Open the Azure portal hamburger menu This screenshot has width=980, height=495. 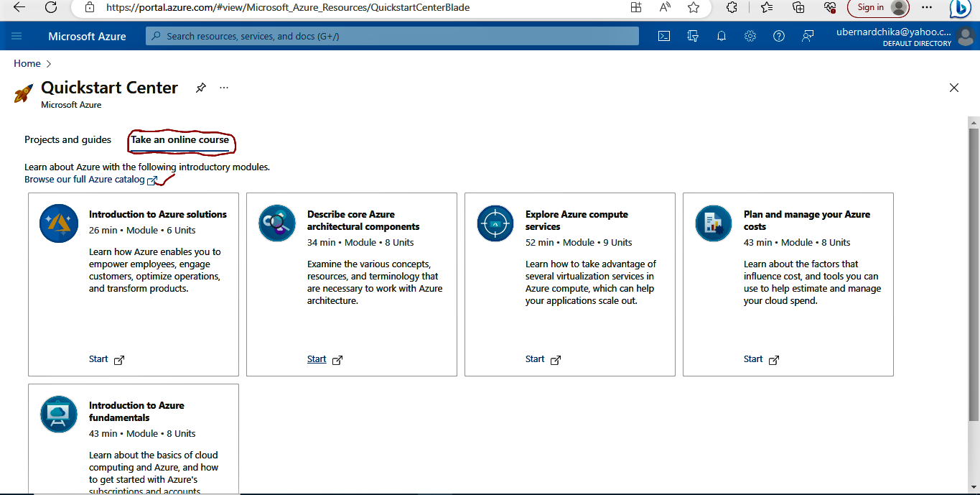tap(17, 36)
